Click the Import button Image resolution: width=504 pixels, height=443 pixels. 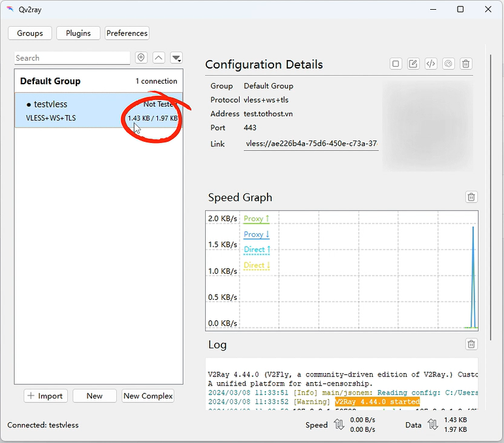(x=44, y=396)
